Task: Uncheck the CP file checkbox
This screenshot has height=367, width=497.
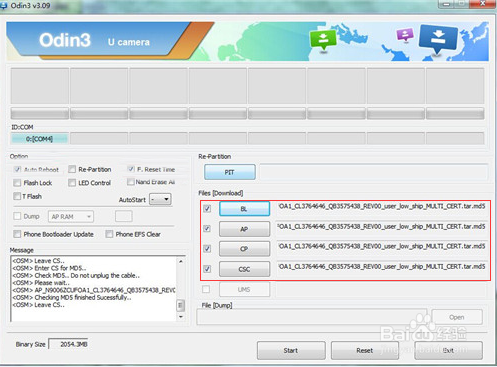Action: 207,249
